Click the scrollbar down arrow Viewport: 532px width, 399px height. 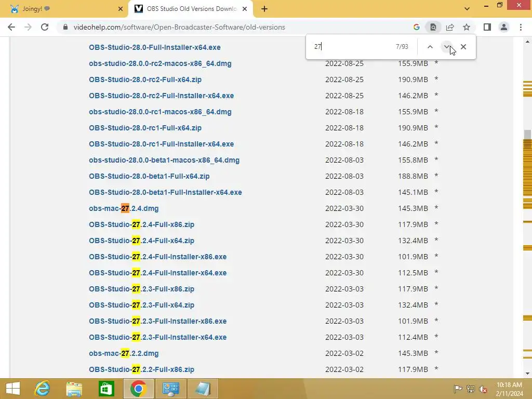[527, 374]
